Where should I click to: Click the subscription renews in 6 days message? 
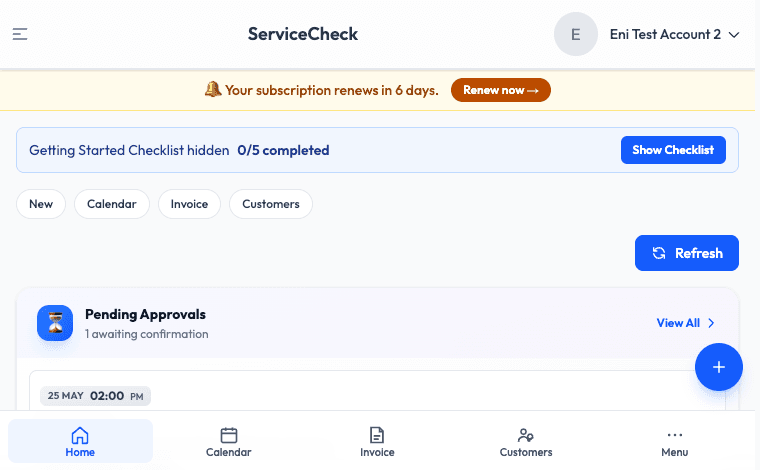tap(332, 90)
